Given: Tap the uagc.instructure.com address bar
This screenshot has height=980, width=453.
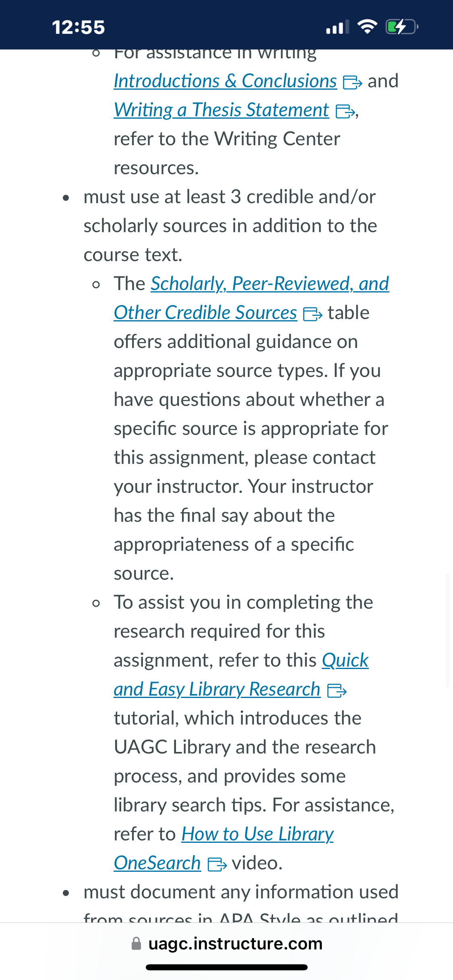Looking at the screenshot, I should coord(227,943).
